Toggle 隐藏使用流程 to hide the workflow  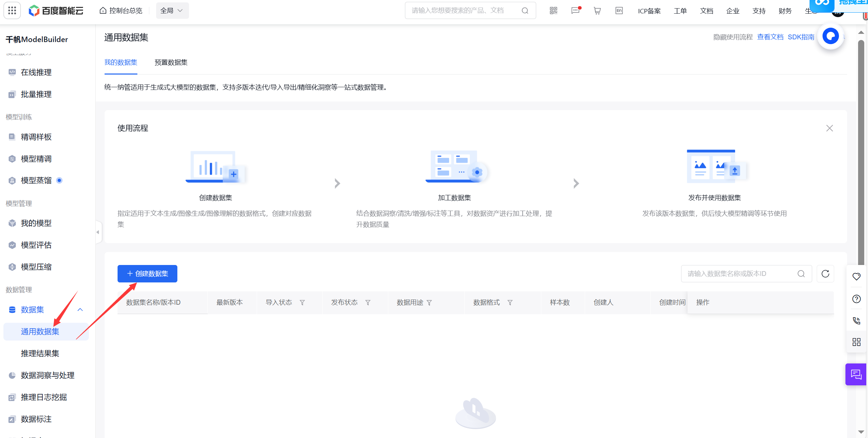733,37
